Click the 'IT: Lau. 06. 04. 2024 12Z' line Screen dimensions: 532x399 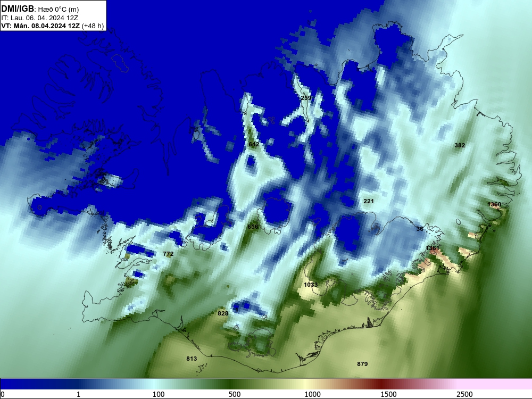[40, 18]
